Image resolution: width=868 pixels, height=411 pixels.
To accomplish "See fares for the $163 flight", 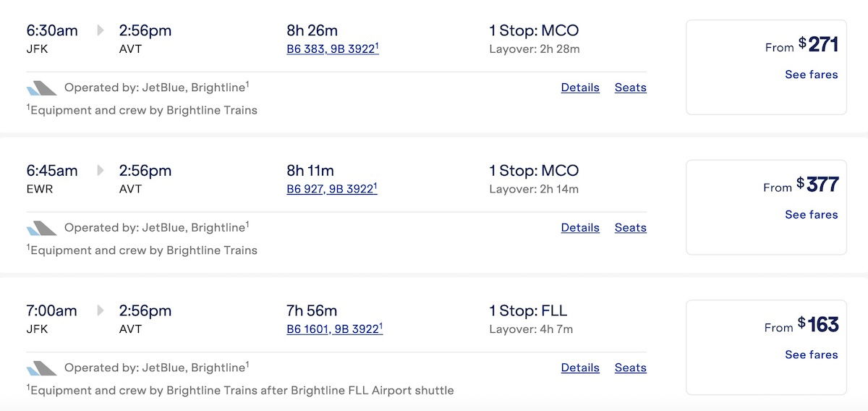I will [812, 355].
